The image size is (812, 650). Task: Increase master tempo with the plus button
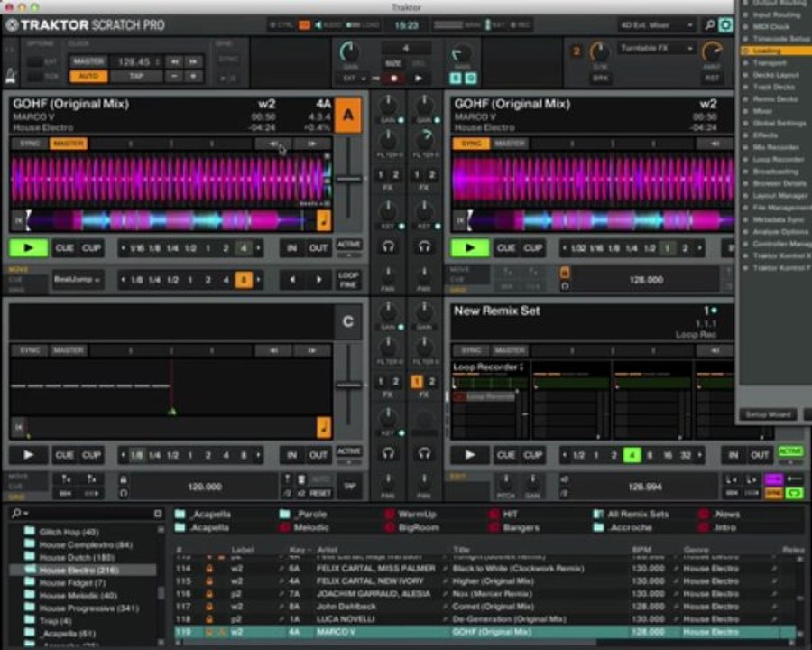click(x=194, y=76)
